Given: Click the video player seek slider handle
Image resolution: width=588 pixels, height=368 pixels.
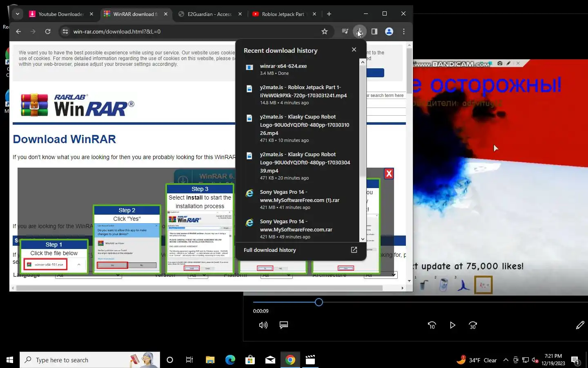Looking at the screenshot, I should (x=319, y=302).
